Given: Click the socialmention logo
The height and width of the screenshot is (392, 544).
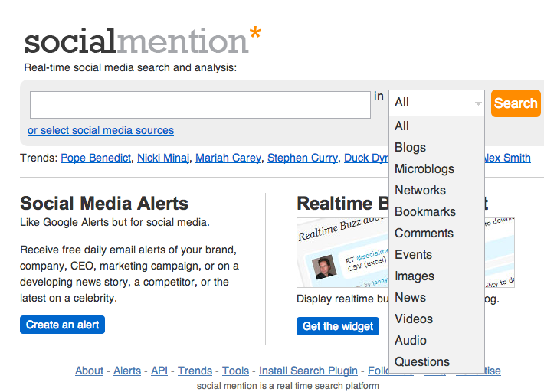Looking at the screenshot, I should [143, 41].
